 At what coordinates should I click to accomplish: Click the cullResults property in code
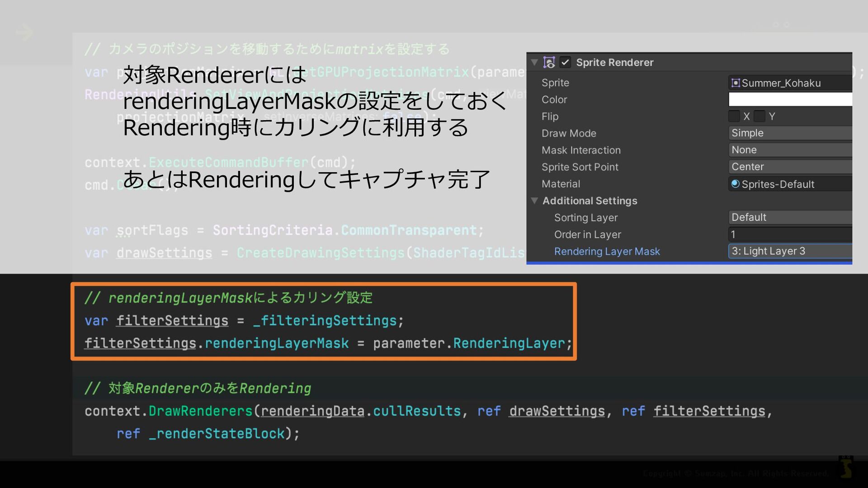click(416, 411)
